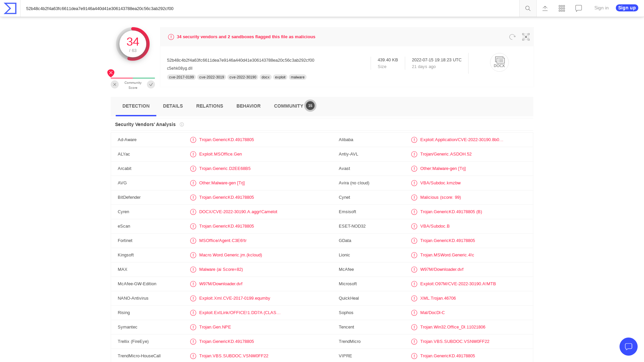
Task: Select the malware tag
Action: point(298,77)
